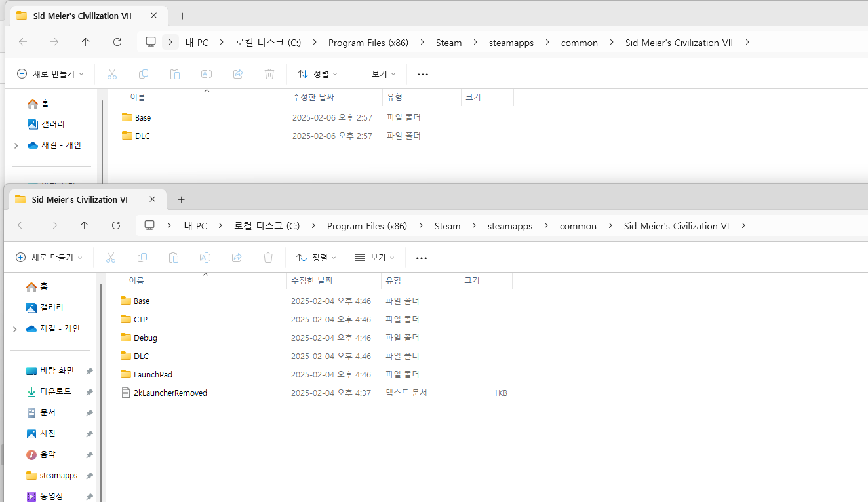Expand 재길 - 개인 tree in Civilization VI sidebar

point(14,328)
